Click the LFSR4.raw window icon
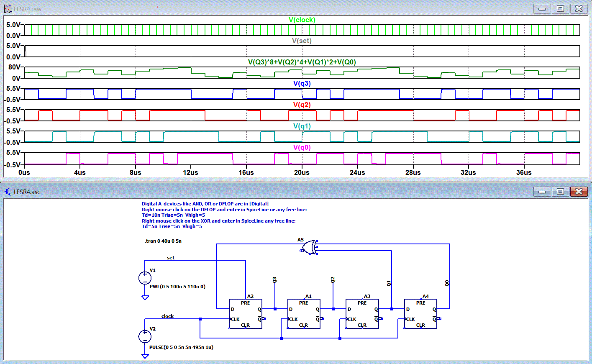 click(8, 9)
